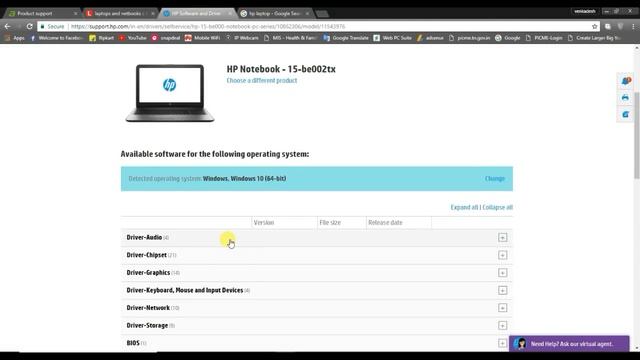The height and width of the screenshot is (360, 640).
Task: Open Apps bookmark shortcut
Action: [14, 38]
